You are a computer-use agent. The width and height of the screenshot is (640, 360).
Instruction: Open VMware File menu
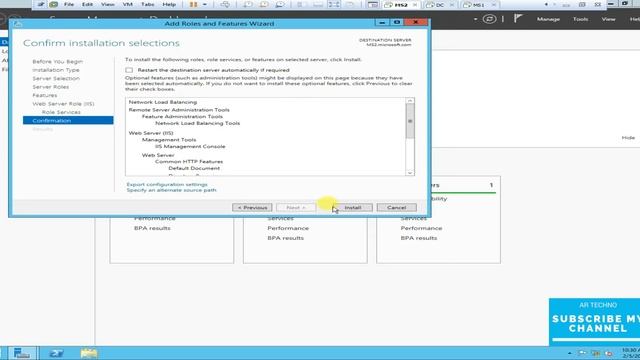69,4
